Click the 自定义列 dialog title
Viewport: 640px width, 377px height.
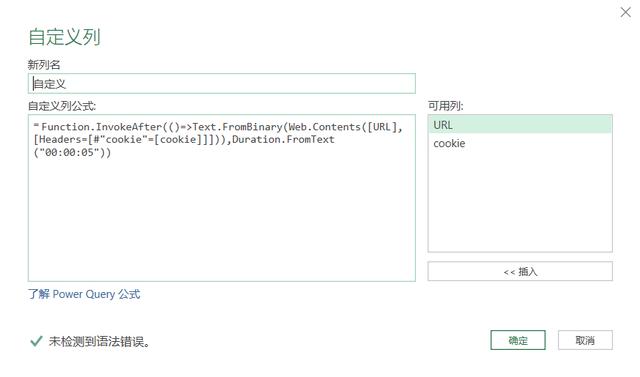[64, 37]
